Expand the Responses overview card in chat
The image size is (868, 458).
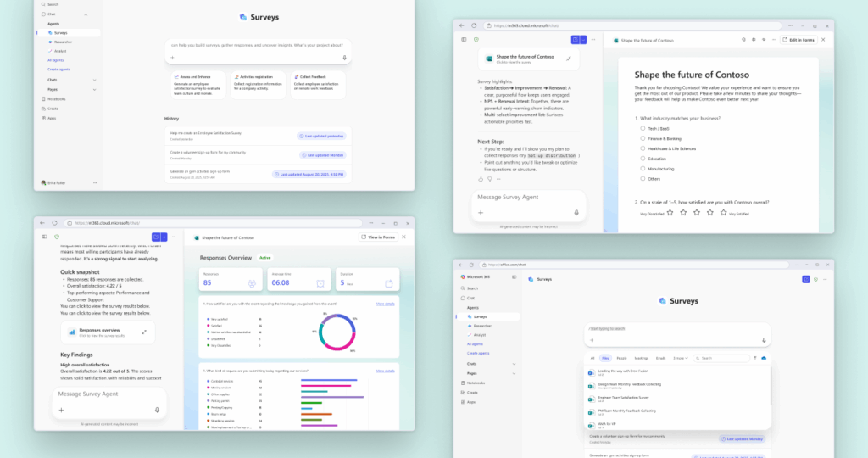pos(144,332)
